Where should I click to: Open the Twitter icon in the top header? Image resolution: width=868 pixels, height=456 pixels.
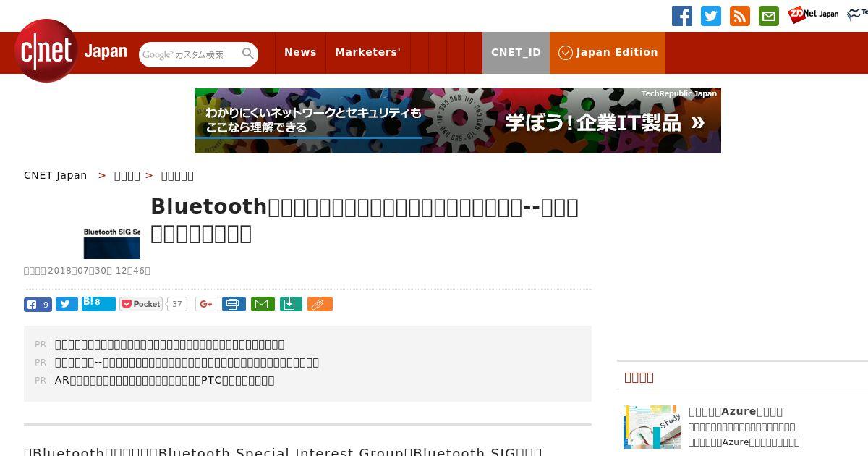[711, 16]
